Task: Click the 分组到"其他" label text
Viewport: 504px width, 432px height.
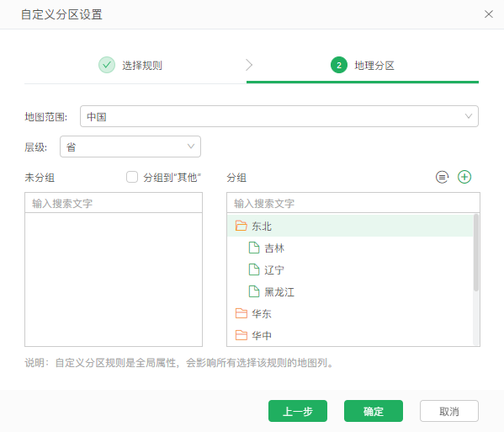Action: pos(172,177)
